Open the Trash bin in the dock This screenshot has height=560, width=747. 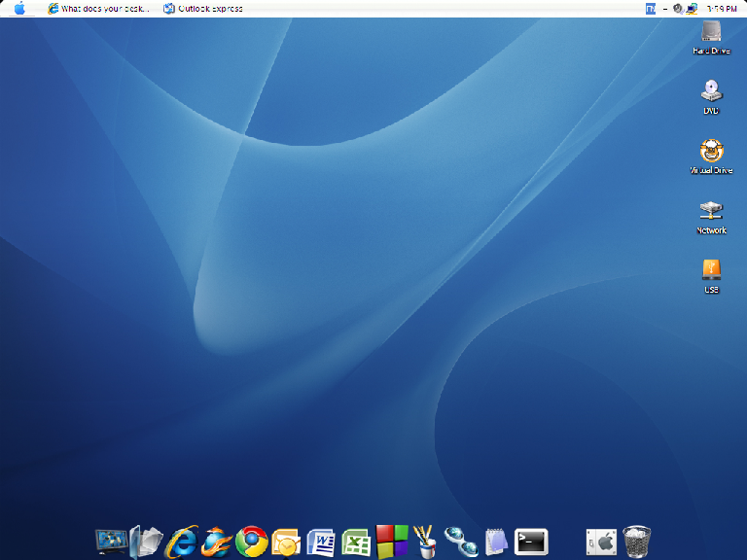click(x=636, y=541)
